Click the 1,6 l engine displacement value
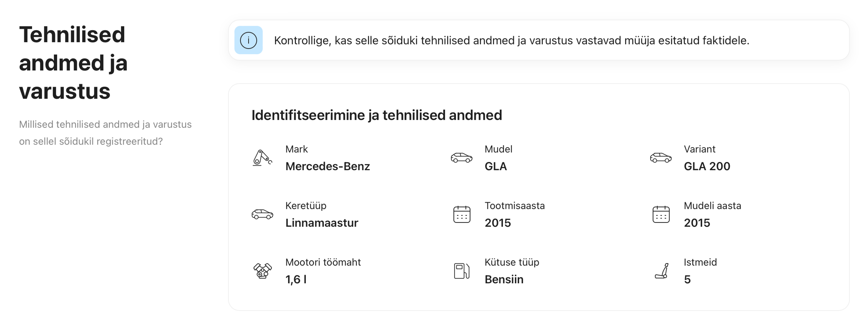This screenshot has width=868, height=321. (295, 280)
